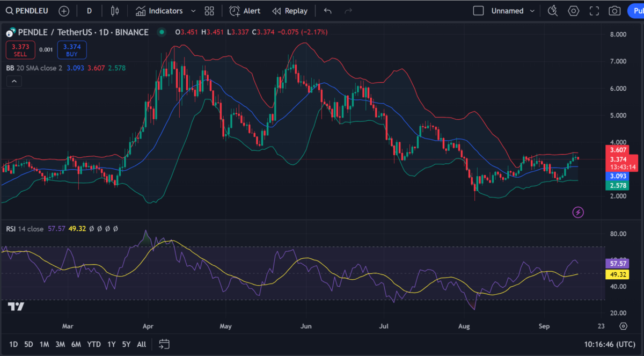644x356 pixels.
Task: Click the undo arrow in the top toolbar
Action: click(x=328, y=11)
